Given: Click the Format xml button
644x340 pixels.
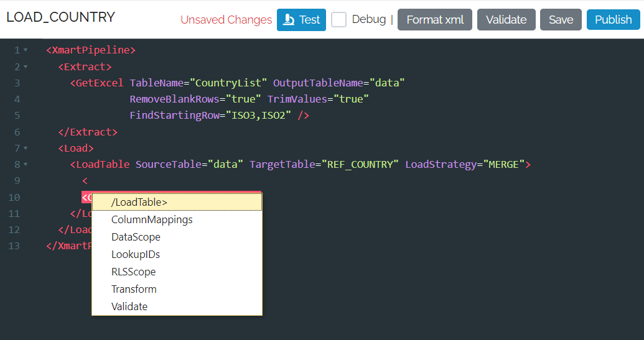Looking at the screenshot, I should [434, 20].
